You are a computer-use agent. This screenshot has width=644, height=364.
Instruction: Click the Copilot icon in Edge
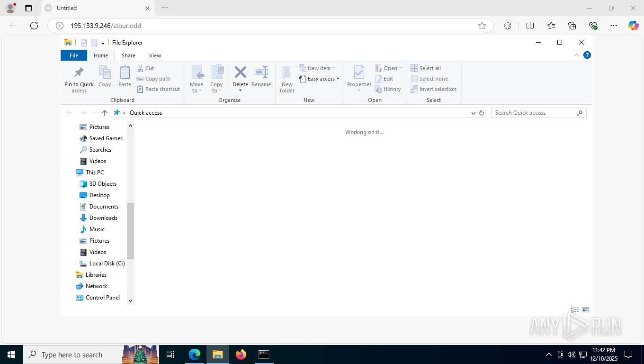634,26
